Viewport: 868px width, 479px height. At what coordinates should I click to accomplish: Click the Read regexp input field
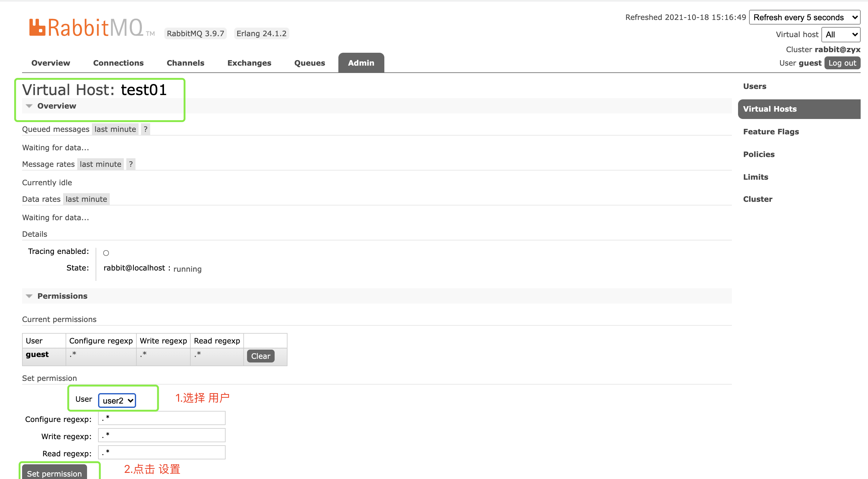point(162,452)
